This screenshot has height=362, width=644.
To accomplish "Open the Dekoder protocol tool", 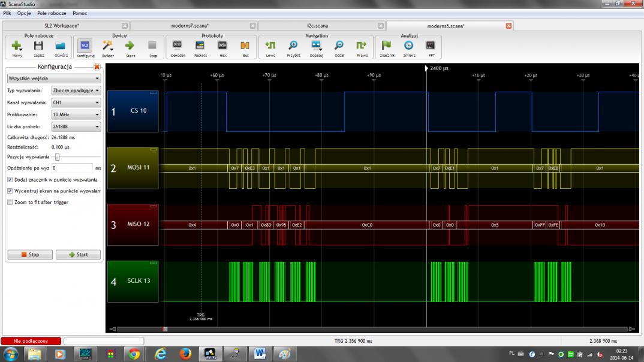I will click(x=177, y=47).
